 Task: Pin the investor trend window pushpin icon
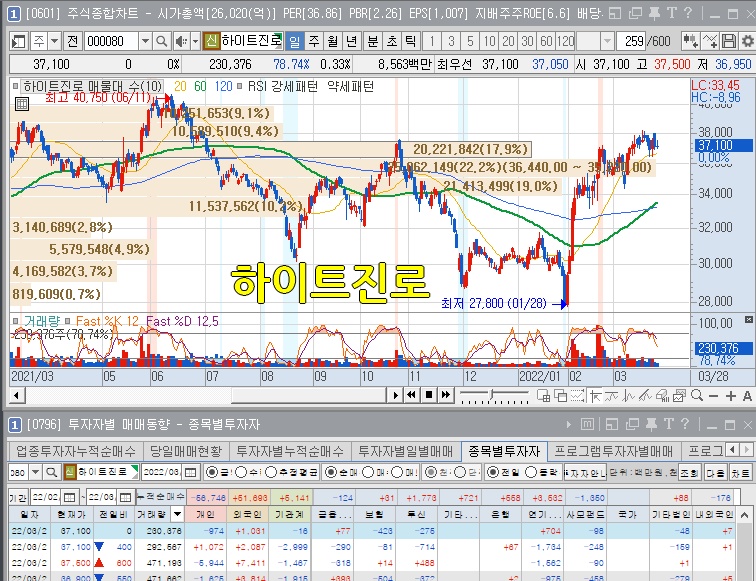(x=651, y=424)
